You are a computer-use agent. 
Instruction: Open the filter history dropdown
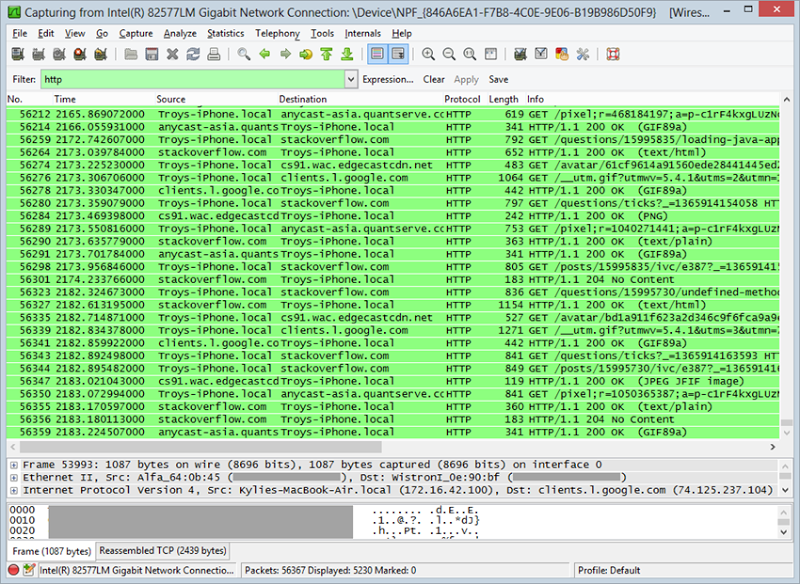pos(349,78)
